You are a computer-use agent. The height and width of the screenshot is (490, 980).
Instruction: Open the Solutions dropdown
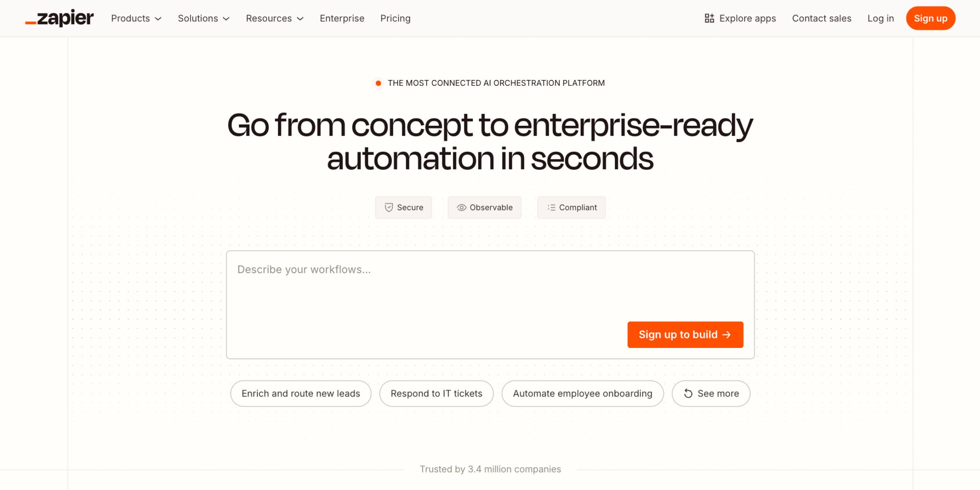(x=203, y=18)
